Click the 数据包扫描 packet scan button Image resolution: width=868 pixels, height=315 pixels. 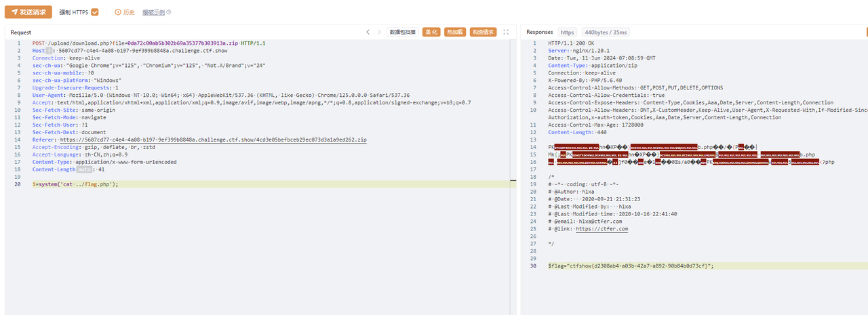coord(402,32)
